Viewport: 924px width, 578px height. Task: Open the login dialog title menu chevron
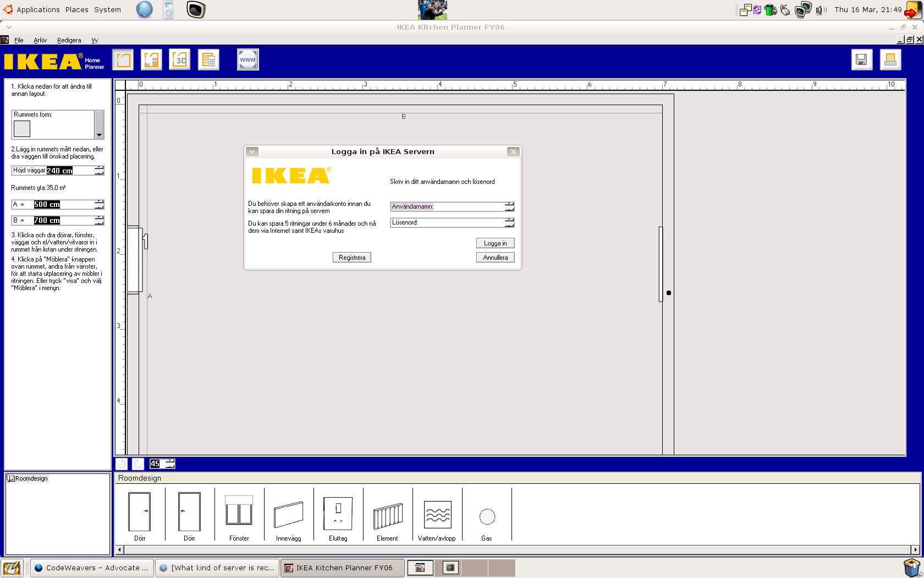252,151
